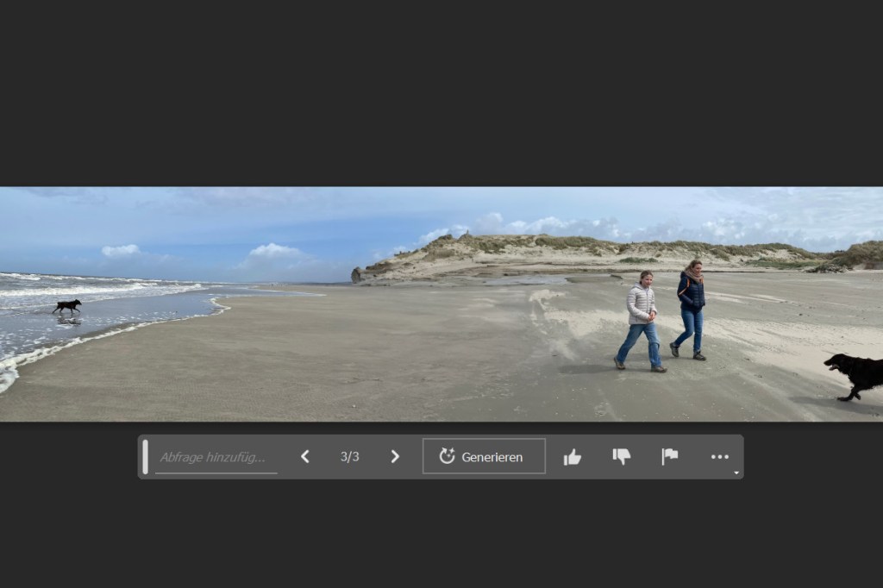The height and width of the screenshot is (588, 883).
Task: Click the prompt field "Abfrage hinzufüg..."
Action: (216, 457)
